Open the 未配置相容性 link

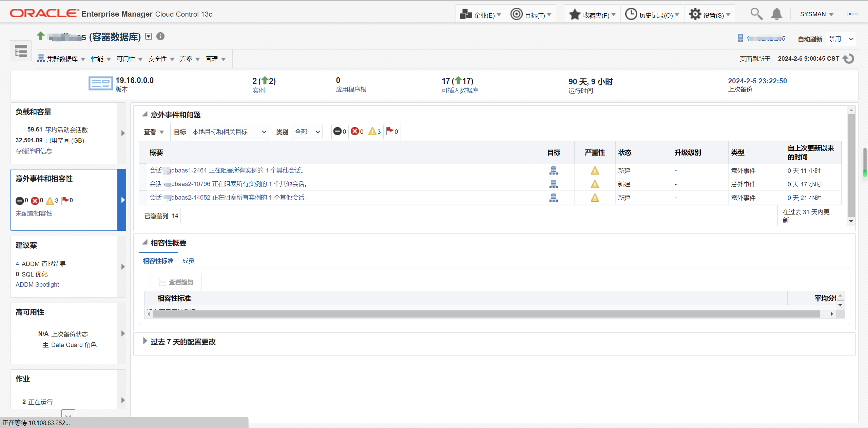coord(34,213)
